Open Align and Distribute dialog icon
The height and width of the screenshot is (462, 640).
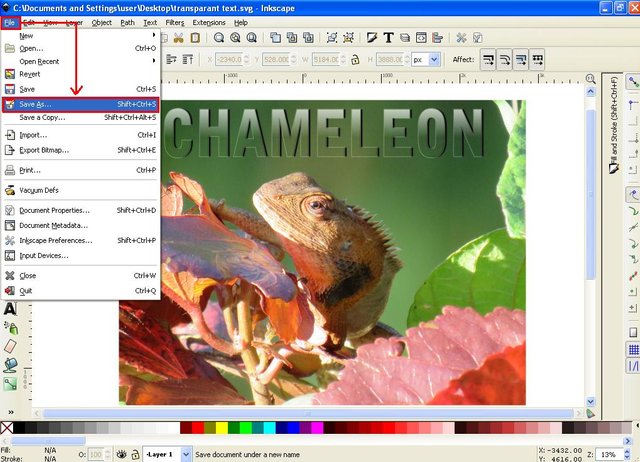[437, 38]
